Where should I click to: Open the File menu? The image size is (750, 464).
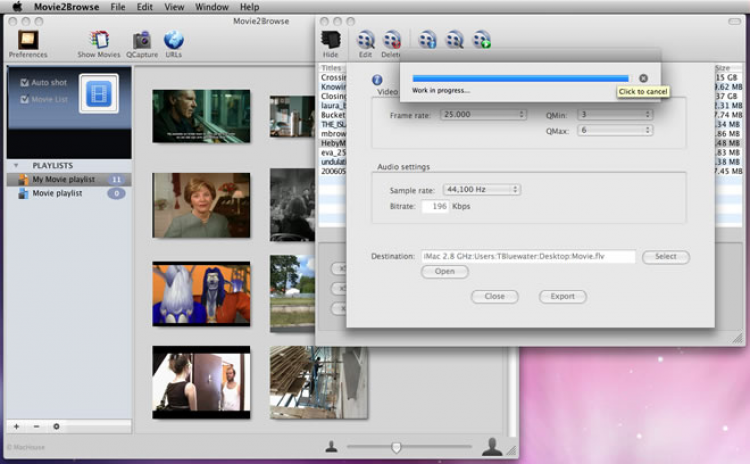click(118, 7)
